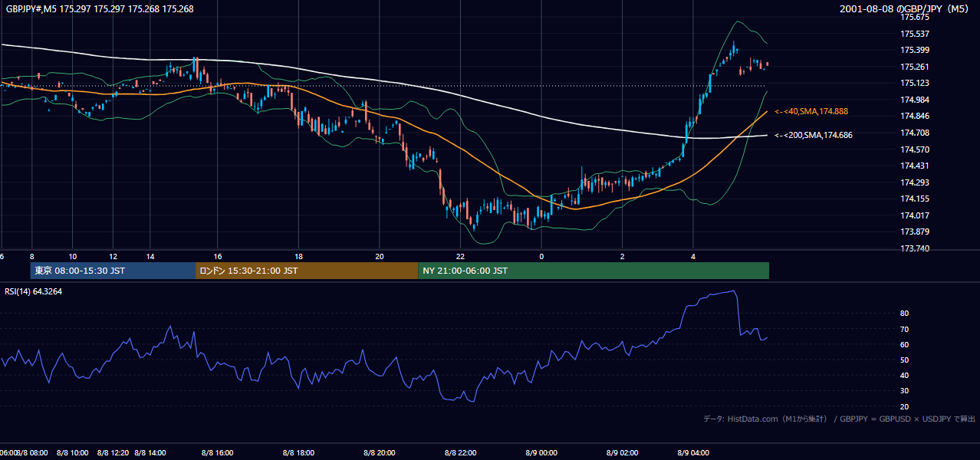Click RSI scale value 40
Image resolution: width=980 pixels, height=460 pixels.
(905, 375)
